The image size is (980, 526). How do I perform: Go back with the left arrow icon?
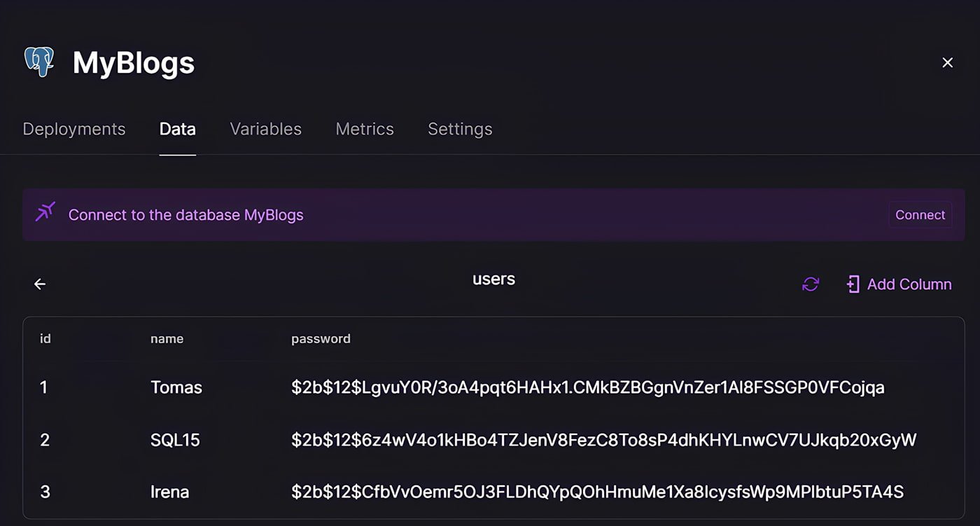40,284
